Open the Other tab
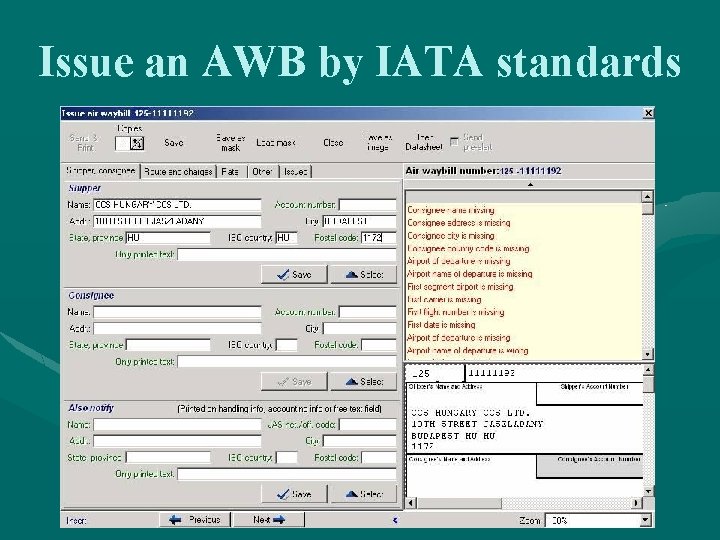Image resolution: width=720 pixels, height=540 pixels. pyautogui.click(x=263, y=172)
